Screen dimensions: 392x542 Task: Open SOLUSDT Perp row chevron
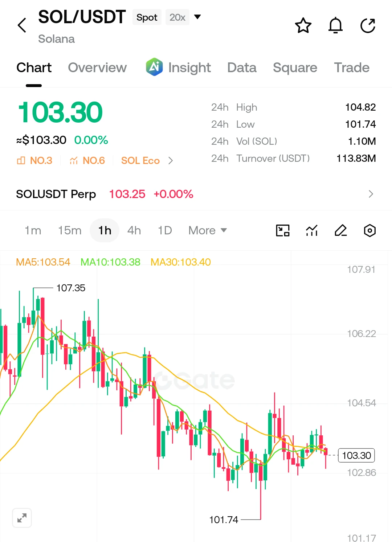pyautogui.click(x=371, y=194)
